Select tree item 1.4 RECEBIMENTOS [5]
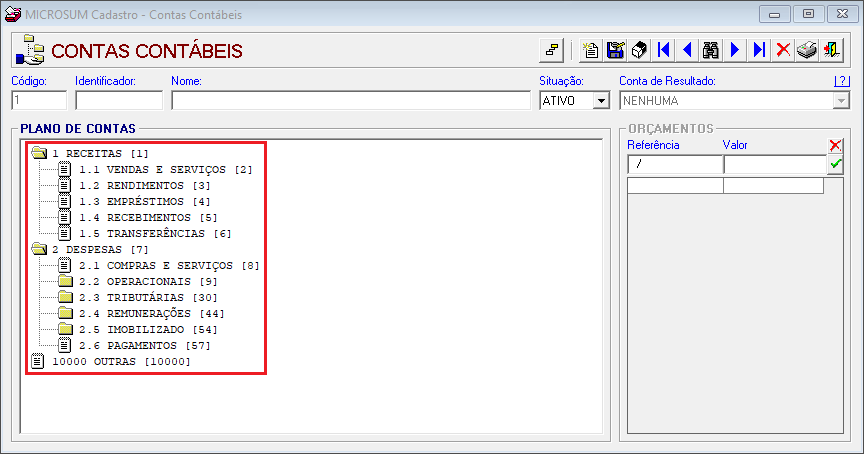864x454 pixels. (148, 218)
